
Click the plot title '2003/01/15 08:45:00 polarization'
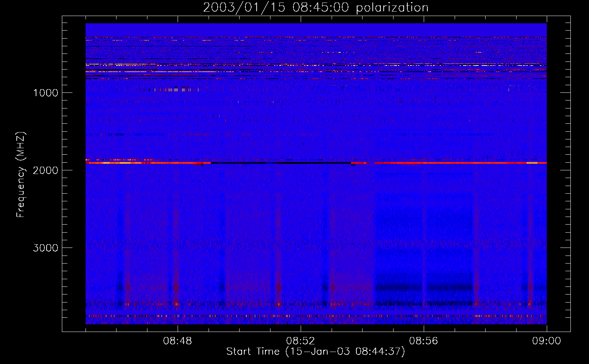(316, 7)
